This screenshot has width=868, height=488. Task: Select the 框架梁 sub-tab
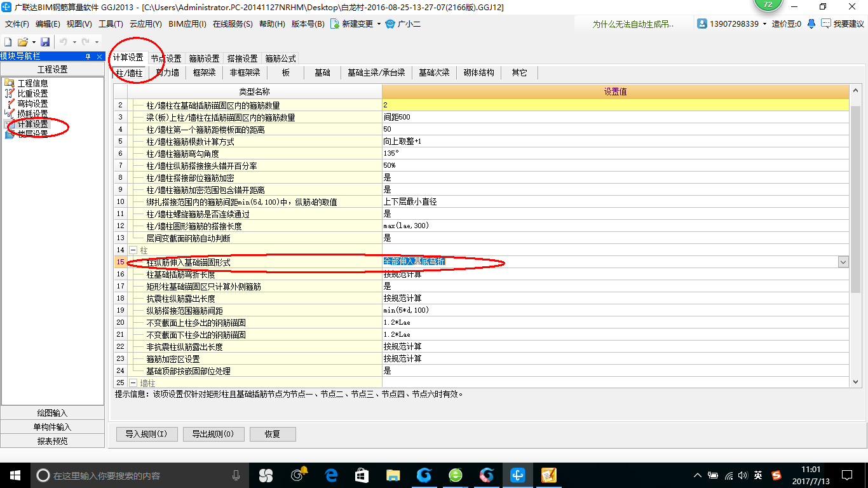(x=205, y=73)
